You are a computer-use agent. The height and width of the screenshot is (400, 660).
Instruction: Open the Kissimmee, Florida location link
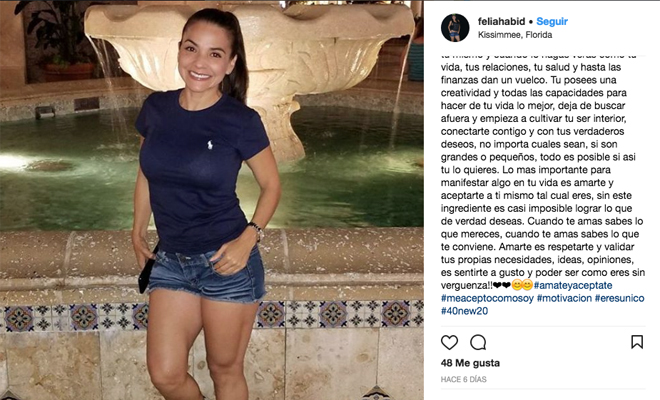tap(515, 35)
